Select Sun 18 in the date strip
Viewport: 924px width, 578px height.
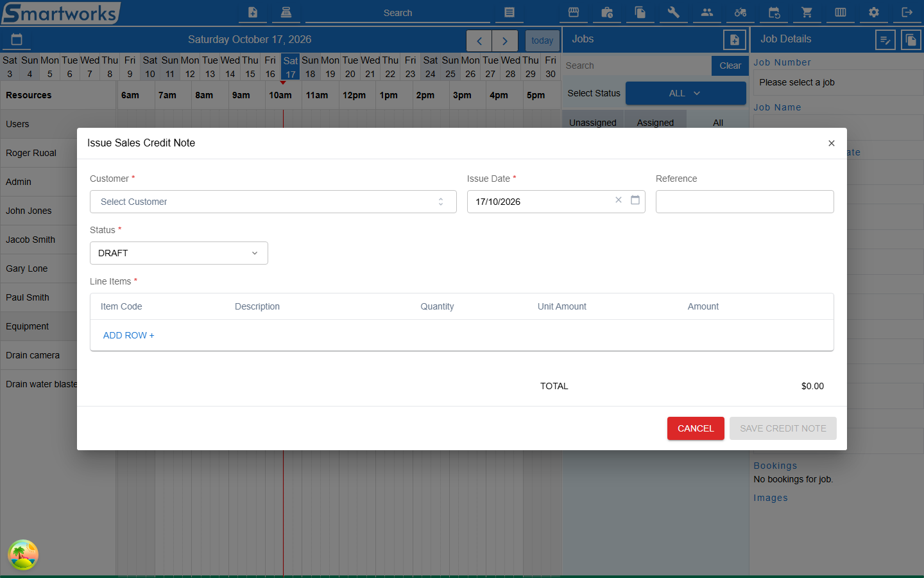pyautogui.click(x=311, y=67)
